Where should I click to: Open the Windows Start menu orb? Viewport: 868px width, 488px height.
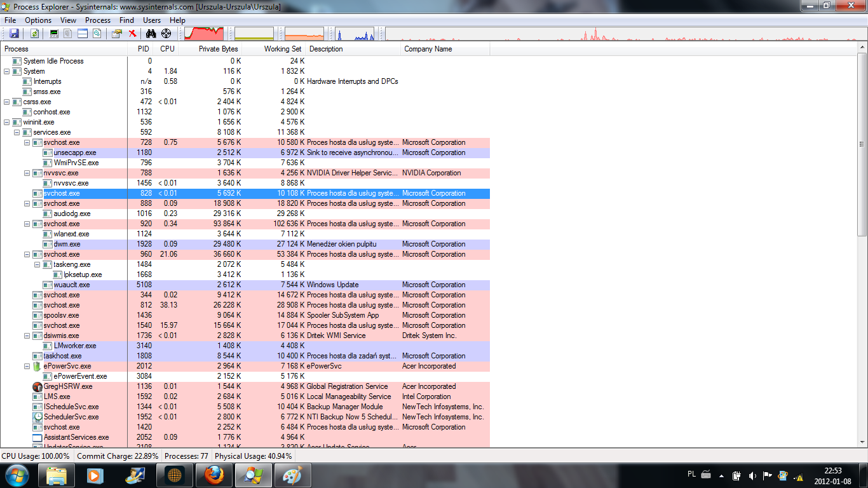[17, 475]
